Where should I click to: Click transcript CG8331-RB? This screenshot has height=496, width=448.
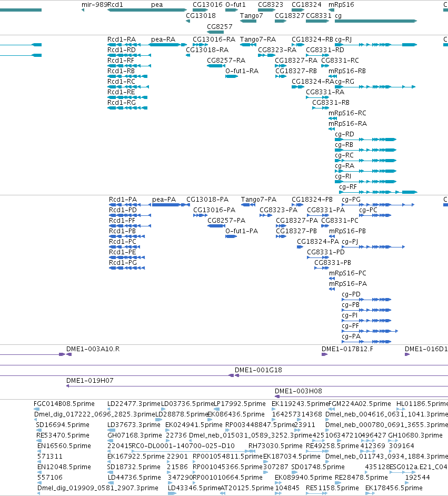(331, 103)
